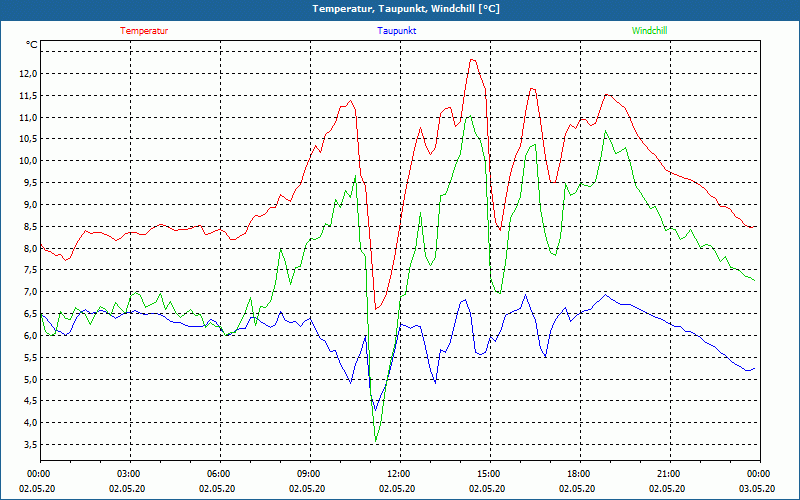
Task: Click the 15:00 time label
Action: pyautogui.click(x=490, y=474)
